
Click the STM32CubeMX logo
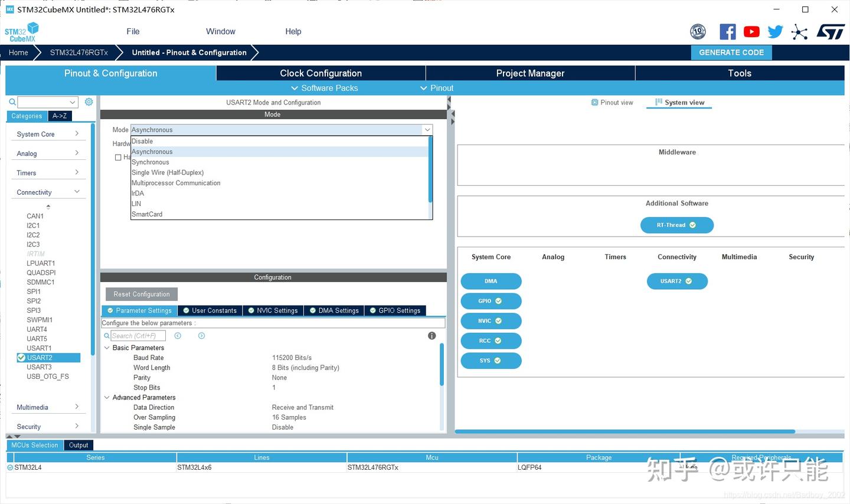coord(22,32)
